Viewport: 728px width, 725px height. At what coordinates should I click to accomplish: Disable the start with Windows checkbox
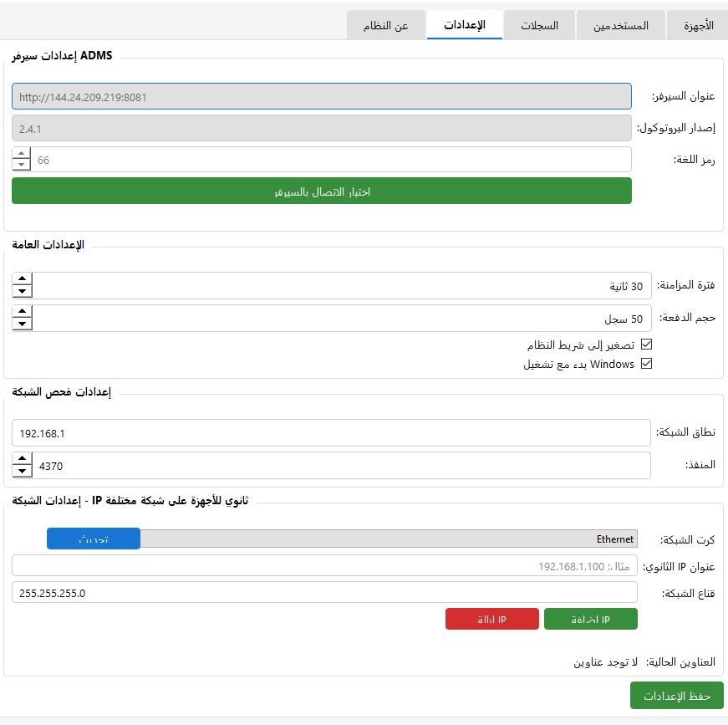pyautogui.click(x=645, y=364)
